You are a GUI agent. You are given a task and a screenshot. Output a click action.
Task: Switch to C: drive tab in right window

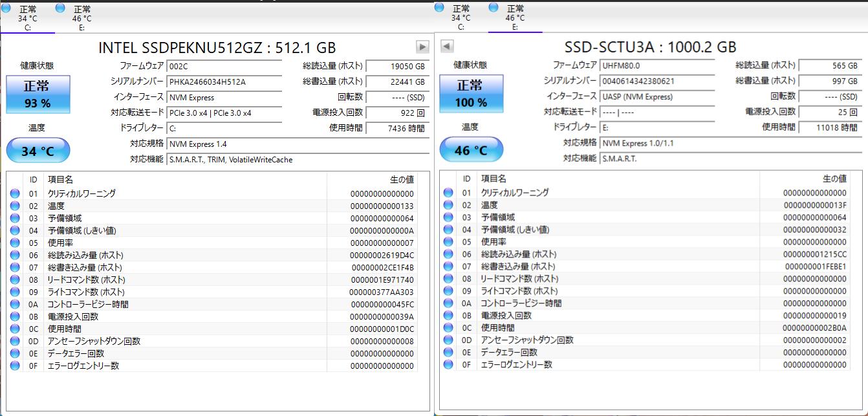click(461, 17)
